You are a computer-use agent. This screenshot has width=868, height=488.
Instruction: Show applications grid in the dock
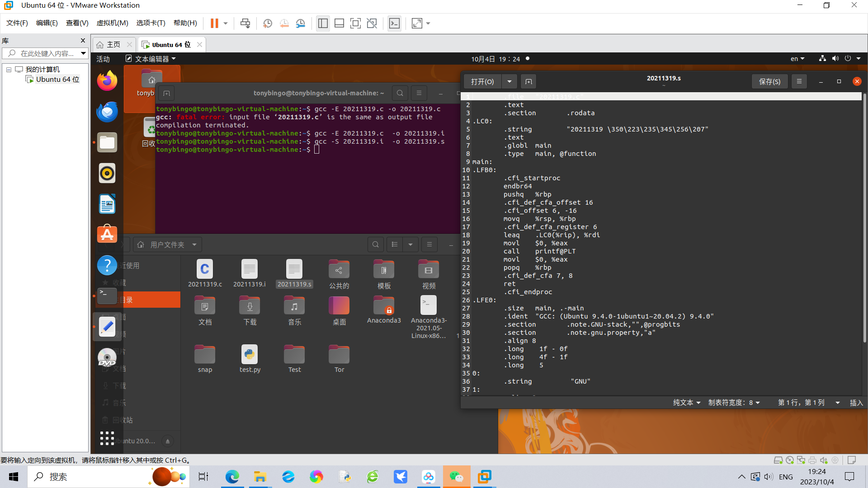(x=107, y=438)
